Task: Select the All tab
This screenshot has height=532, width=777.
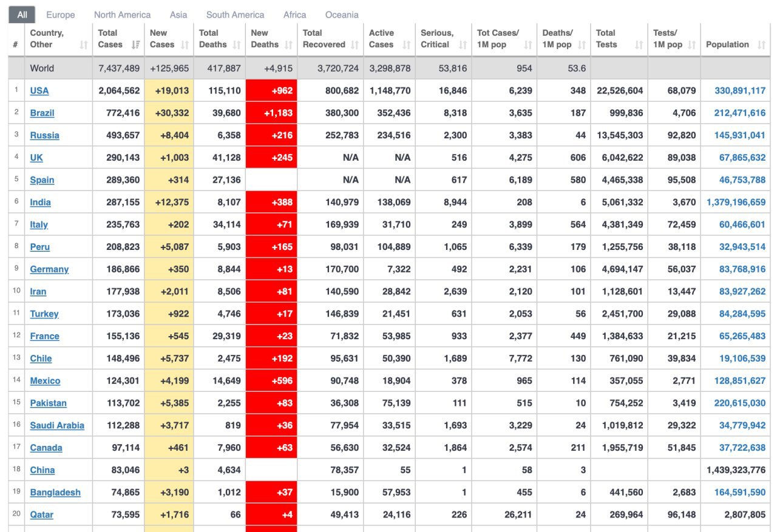Action: 22,15
